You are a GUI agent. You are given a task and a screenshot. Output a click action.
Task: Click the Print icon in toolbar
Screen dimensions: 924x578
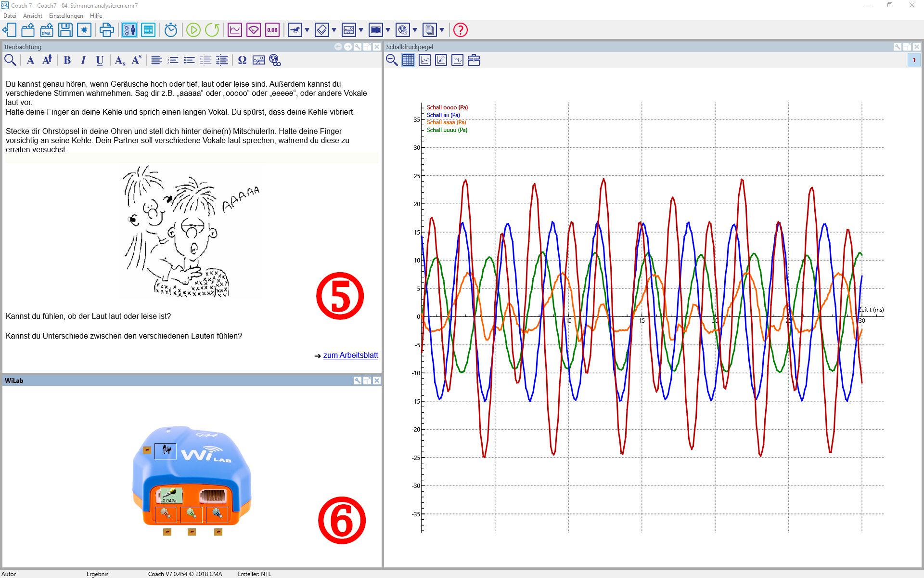click(106, 30)
